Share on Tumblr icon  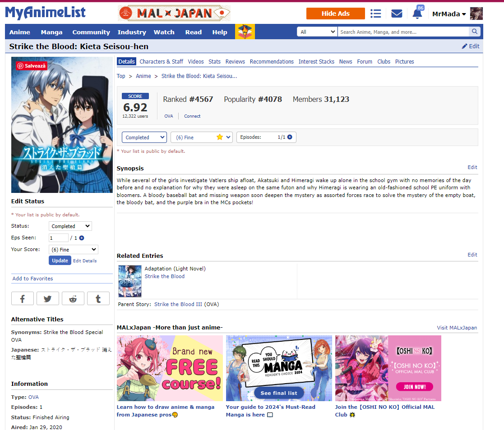98,299
